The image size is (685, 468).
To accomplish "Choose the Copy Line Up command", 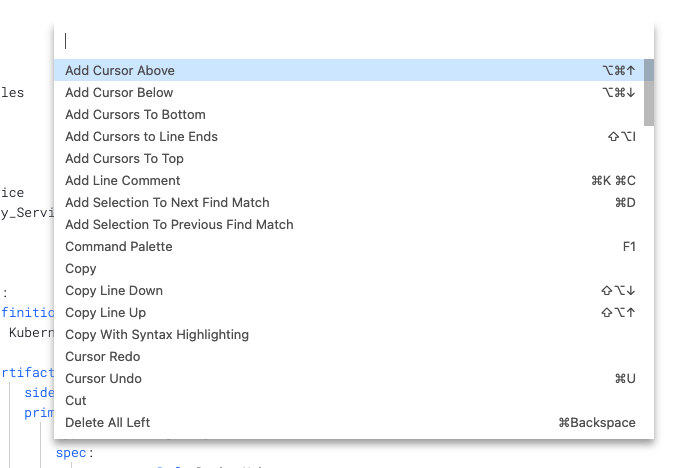I will pyautogui.click(x=105, y=312).
